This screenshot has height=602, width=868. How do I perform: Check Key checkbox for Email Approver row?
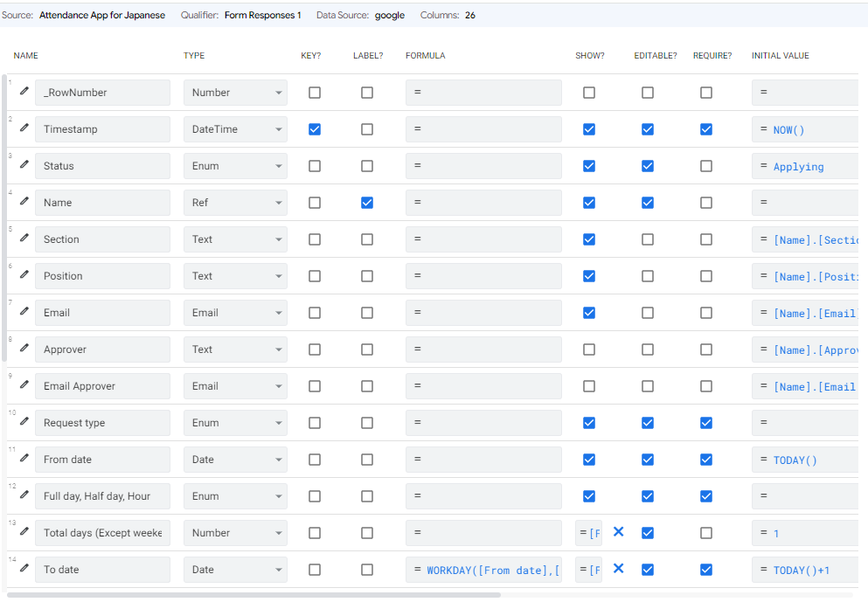click(x=315, y=386)
